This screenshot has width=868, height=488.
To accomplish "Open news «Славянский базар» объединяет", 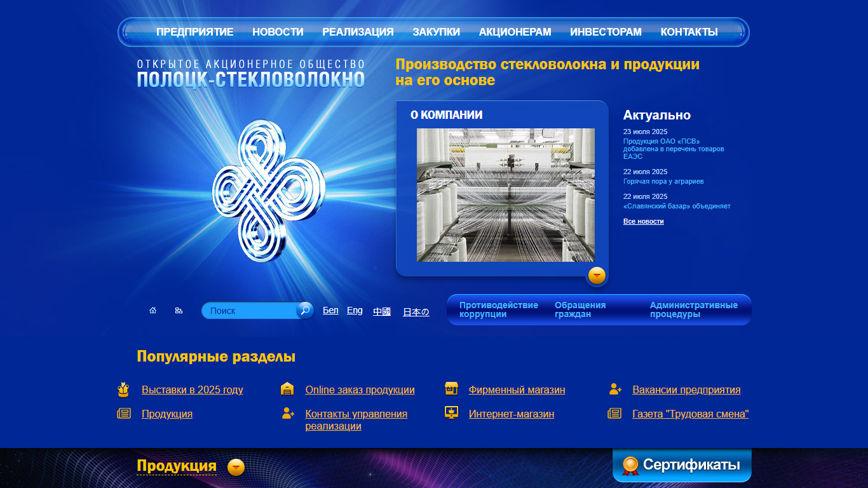I will [x=677, y=206].
